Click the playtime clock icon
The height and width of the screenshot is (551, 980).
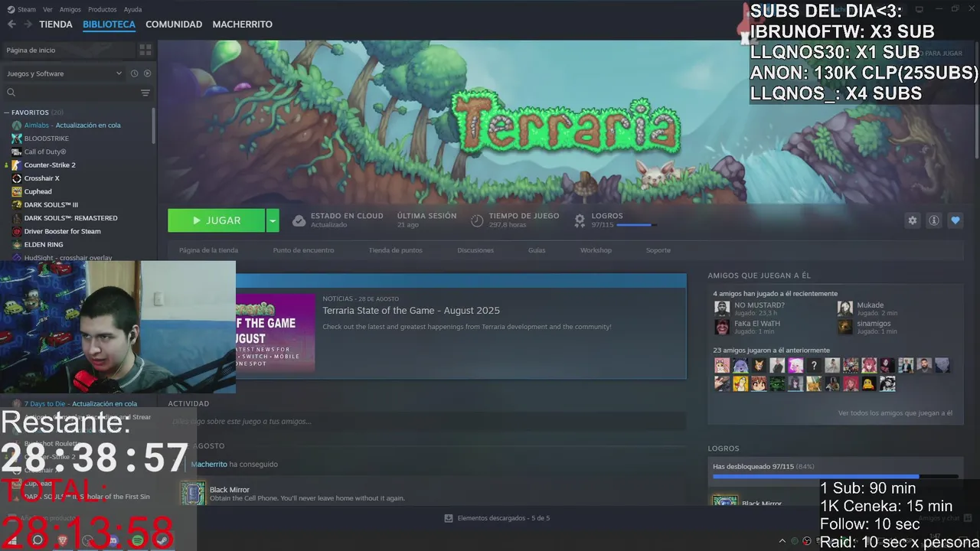[x=477, y=220]
